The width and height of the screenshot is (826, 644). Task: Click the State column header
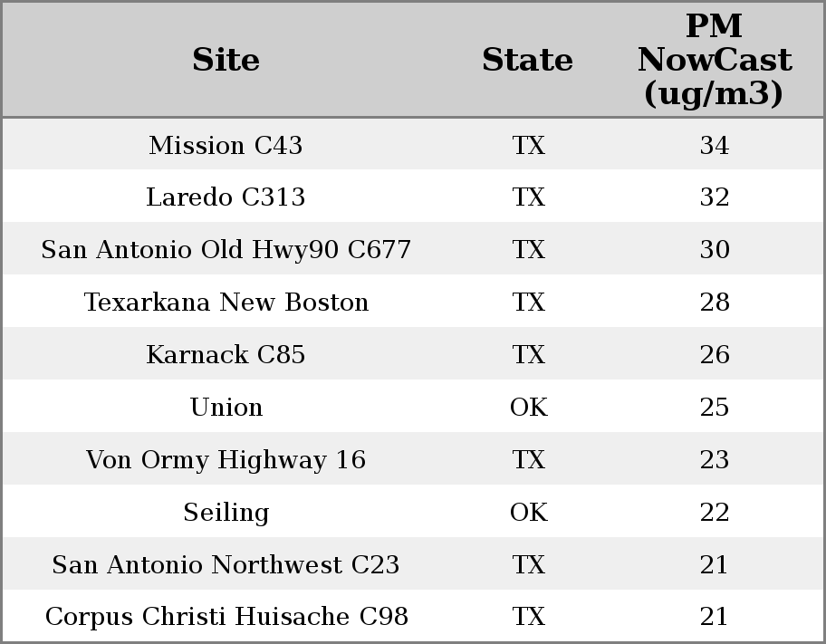[527, 60]
